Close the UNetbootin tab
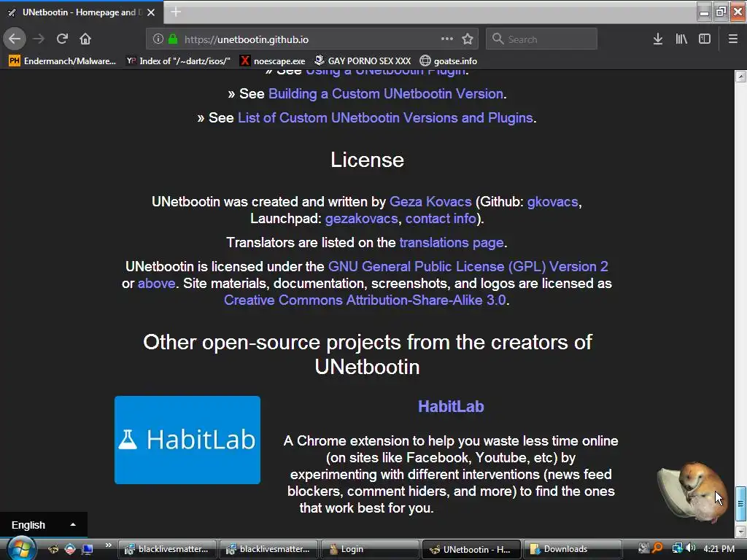The image size is (747, 560). [151, 12]
